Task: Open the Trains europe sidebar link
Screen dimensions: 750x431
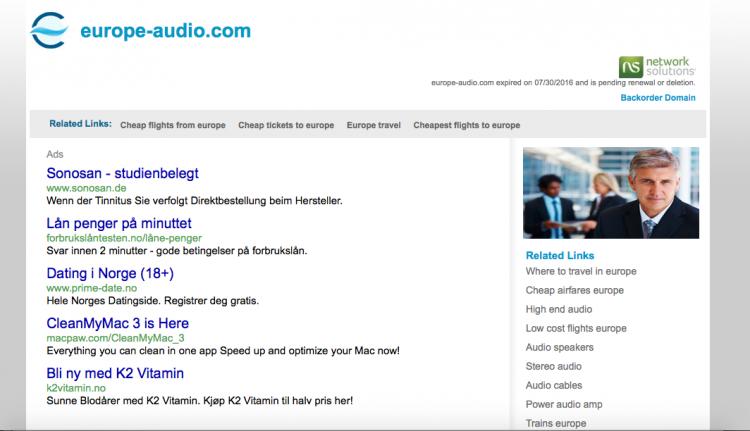Action: (556, 423)
